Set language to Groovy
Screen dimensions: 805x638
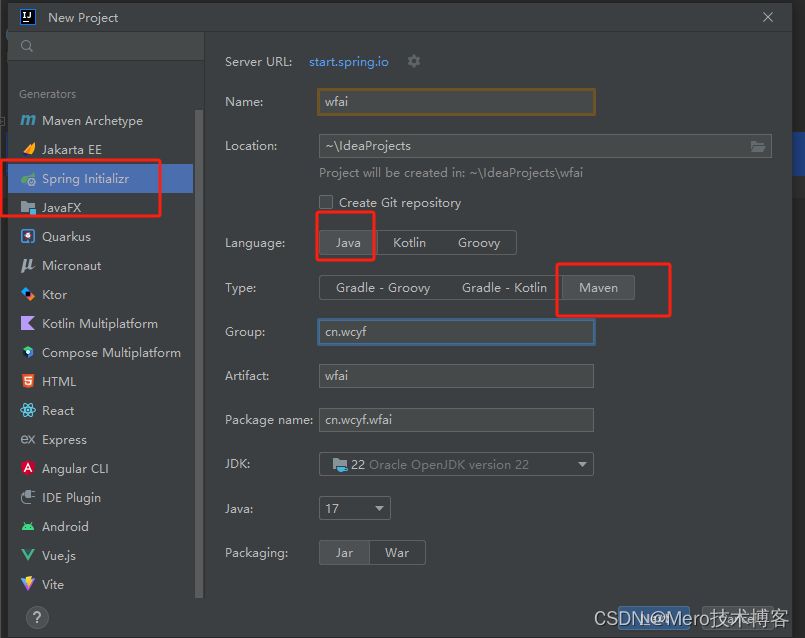point(478,243)
